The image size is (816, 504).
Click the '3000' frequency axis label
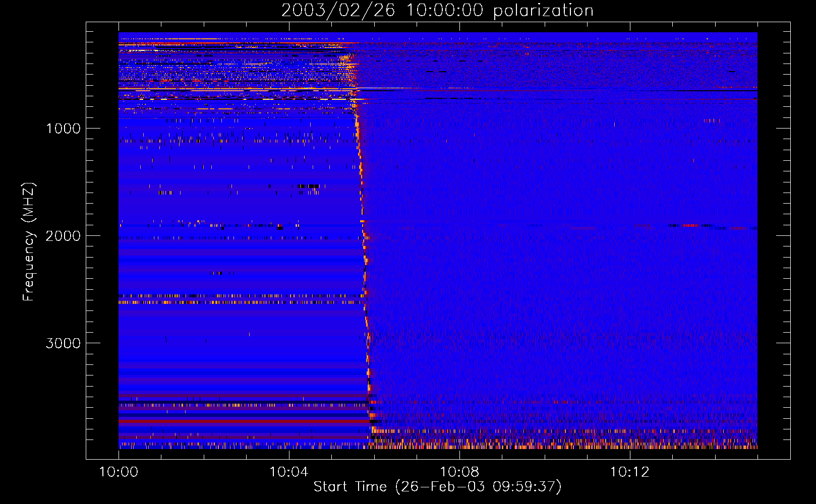(64, 343)
